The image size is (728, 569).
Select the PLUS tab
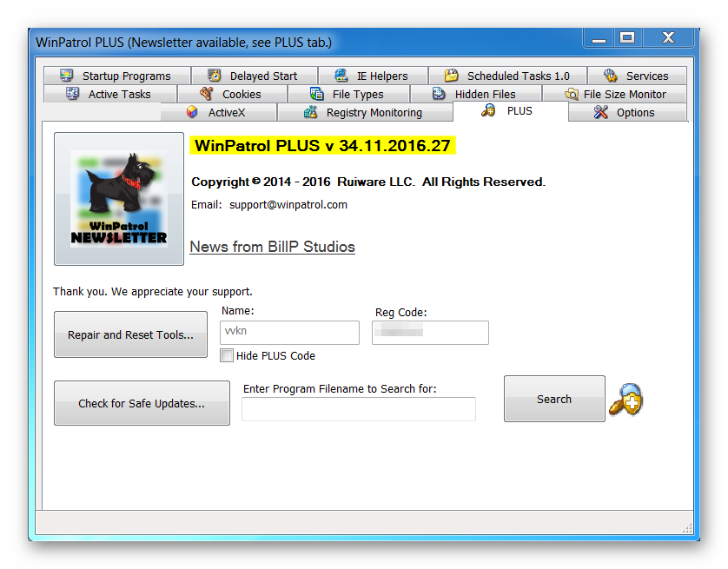(x=511, y=111)
